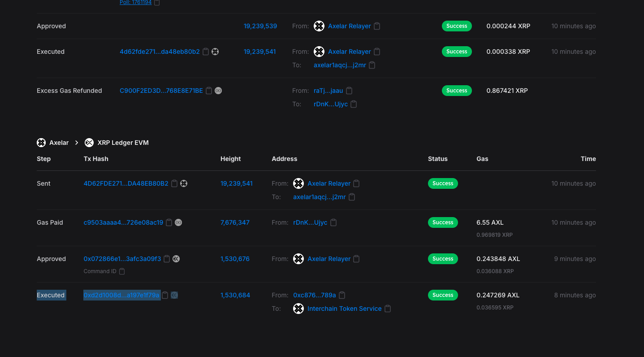Copy axelar1aqcj...j2mr address in upper Executed row
Viewport: 644px width, 357px height.
coord(372,65)
